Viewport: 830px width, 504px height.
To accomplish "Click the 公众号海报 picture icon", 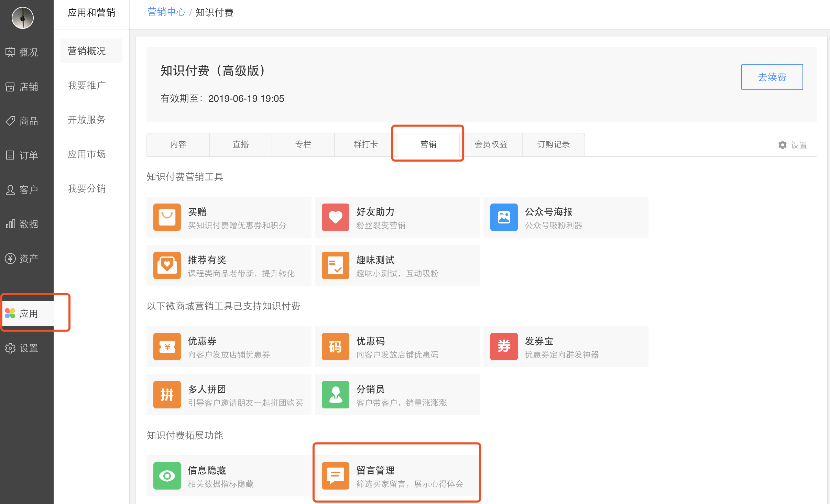I will 504,217.
